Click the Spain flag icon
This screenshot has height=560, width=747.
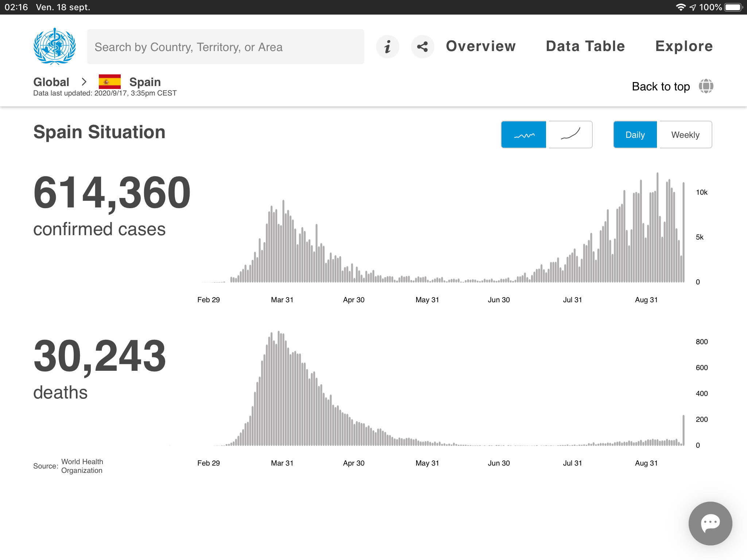[x=109, y=82]
